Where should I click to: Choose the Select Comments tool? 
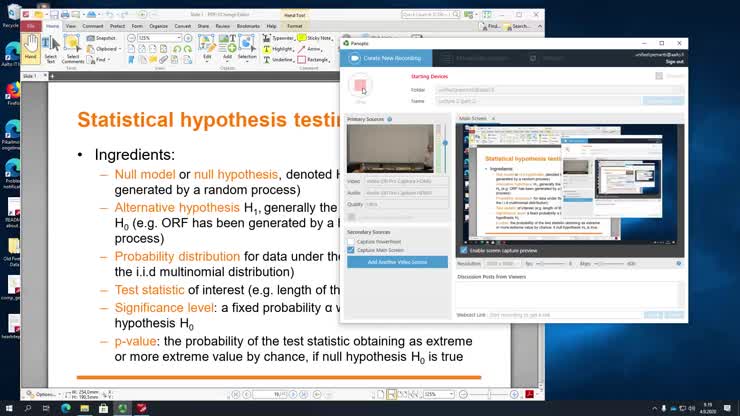73,49
